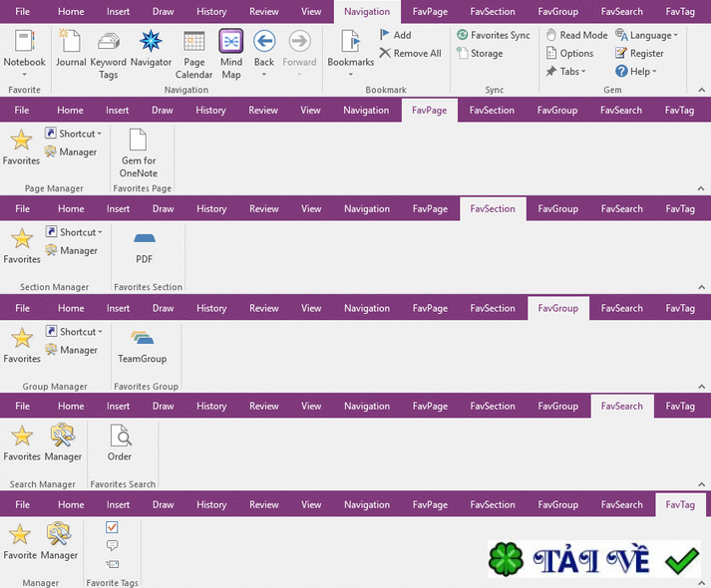Open the Journal tool

pos(71,47)
